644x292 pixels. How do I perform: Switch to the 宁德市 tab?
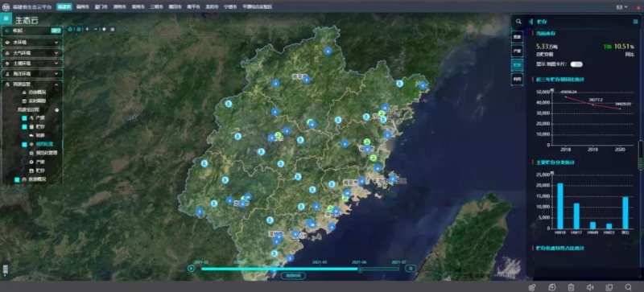click(x=230, y=7)
